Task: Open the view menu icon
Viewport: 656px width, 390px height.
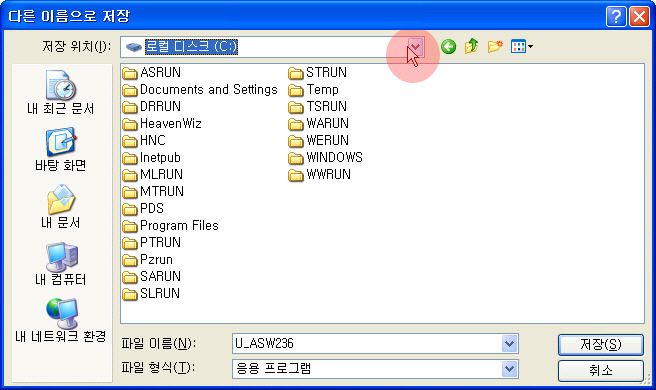Action: (x=522, y=46)
